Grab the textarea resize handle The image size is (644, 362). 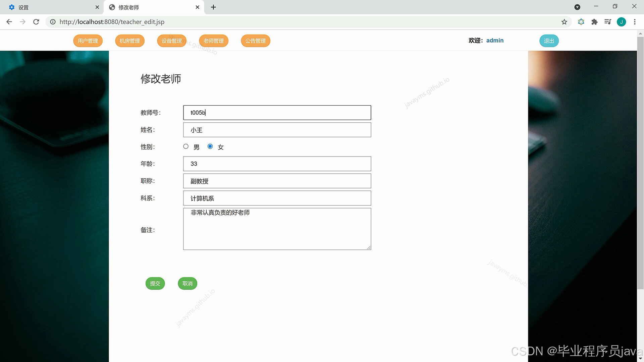point(369,247)
